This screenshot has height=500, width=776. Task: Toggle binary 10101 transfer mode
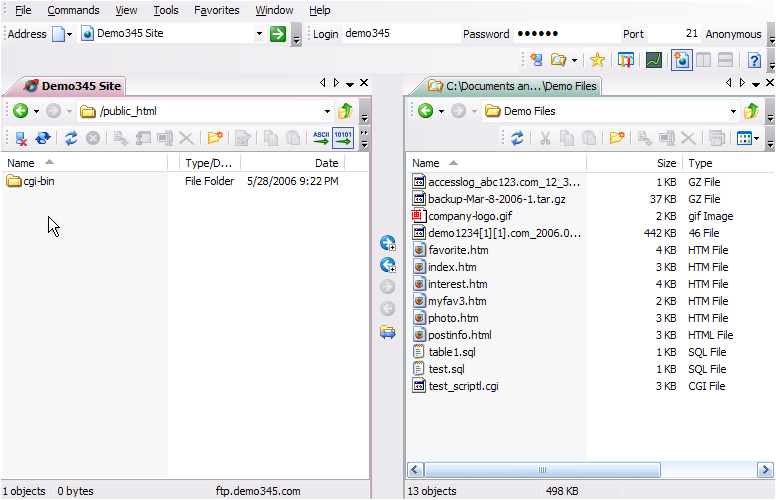(342, 138)
